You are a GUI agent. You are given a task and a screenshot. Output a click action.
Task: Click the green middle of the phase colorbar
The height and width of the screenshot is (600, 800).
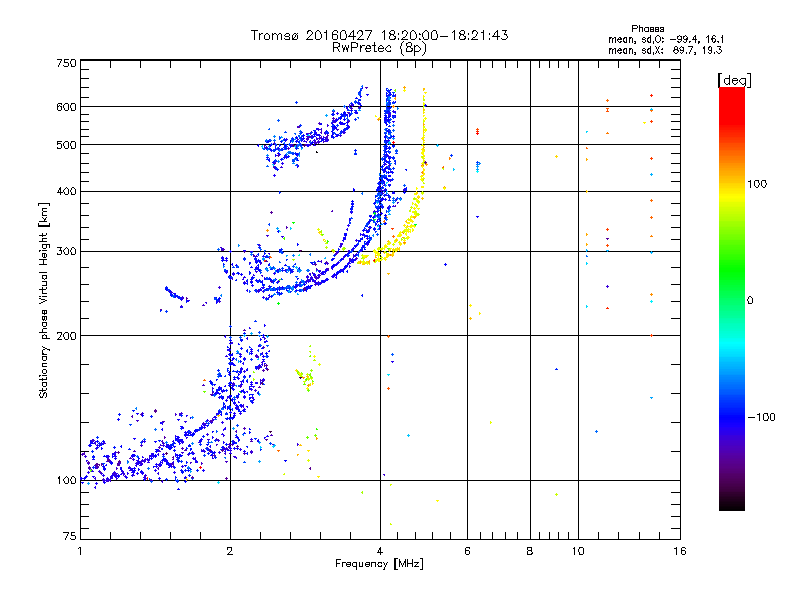click(x=732, y=270)
